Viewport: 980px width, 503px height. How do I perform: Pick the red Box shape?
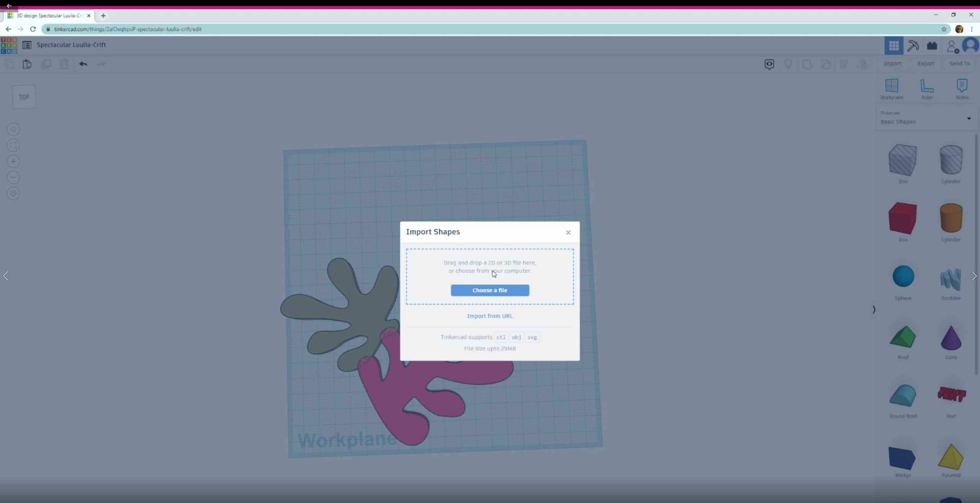pos(902,218)
